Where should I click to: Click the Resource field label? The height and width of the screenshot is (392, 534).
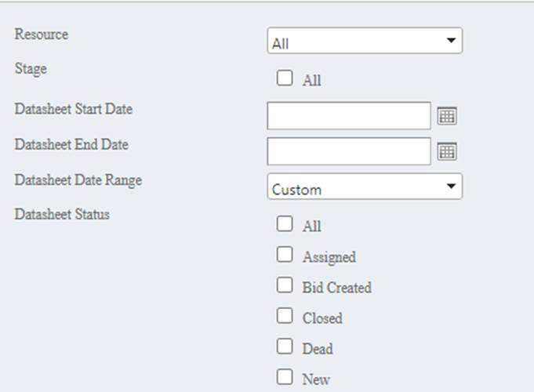[42, 34]
